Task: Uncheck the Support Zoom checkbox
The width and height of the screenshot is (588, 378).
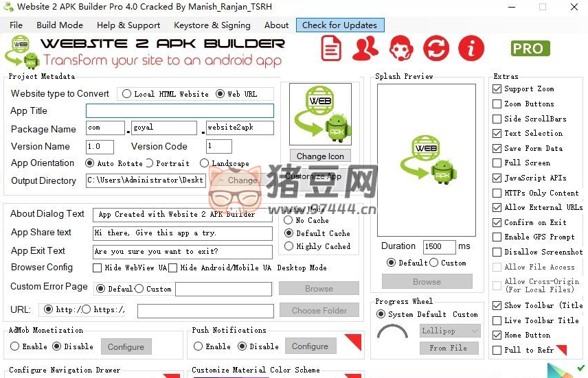Action: (497, 89)
